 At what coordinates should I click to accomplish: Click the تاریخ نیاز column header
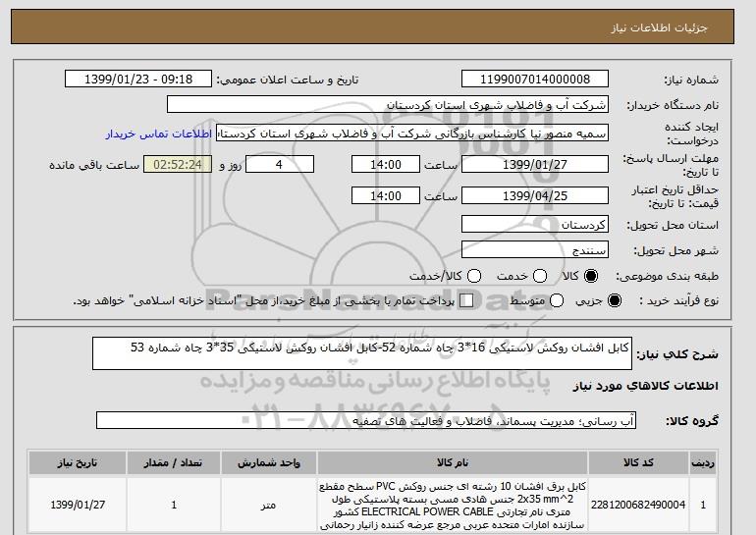pos(78,462)
